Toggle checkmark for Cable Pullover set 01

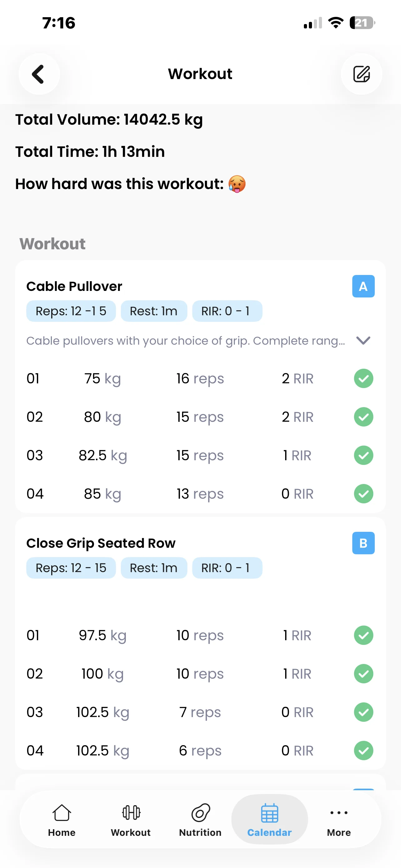[x=363, y=379]
